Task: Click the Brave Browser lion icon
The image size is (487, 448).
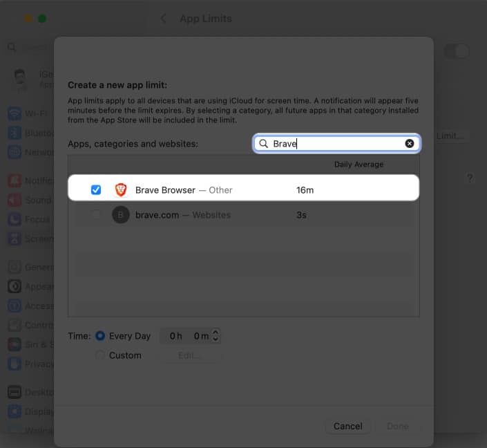Action: [121, 189]
